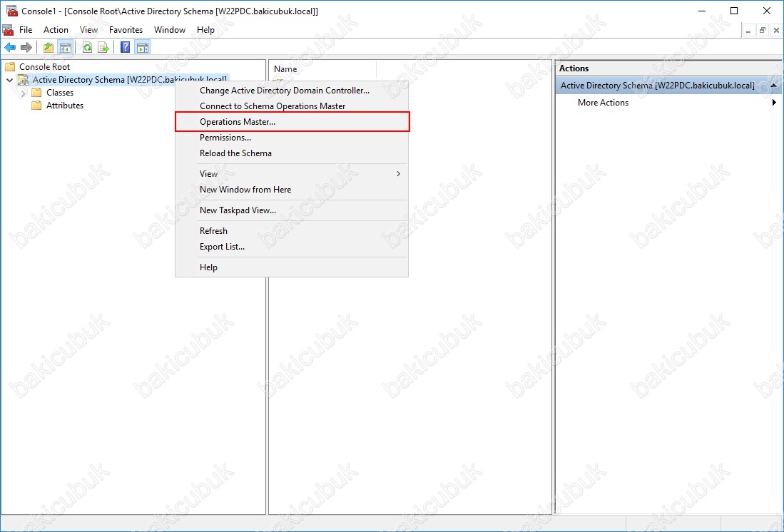Select Help at bottom of context menu
Screen dimensions: 784x532
click(x=292, y=267)
